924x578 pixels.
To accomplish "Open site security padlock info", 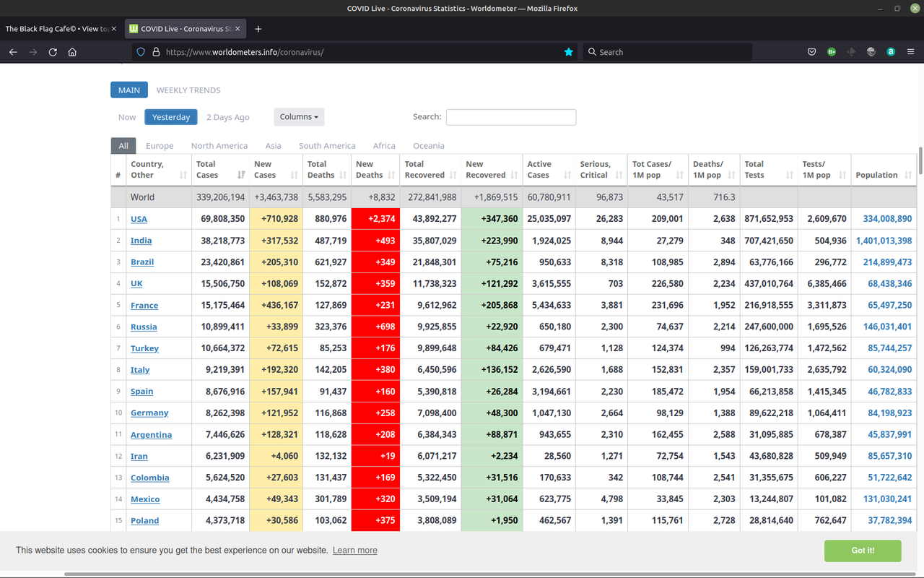I will point(156,52).
